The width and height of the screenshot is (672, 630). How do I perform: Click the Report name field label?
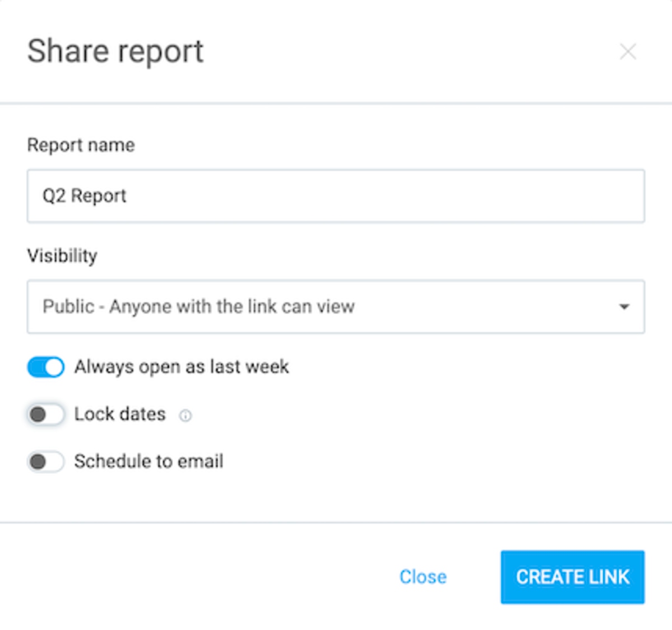pyautogui.click(x=81, y=145)
